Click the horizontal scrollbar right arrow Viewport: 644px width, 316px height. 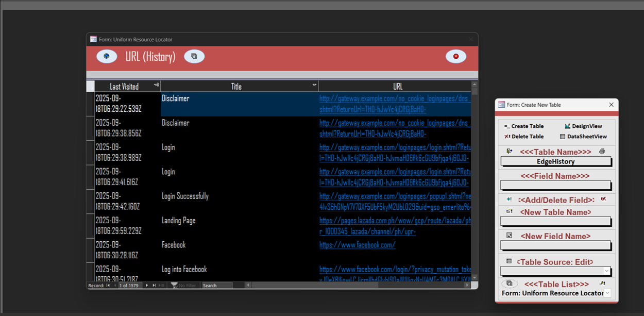(467, 285)
